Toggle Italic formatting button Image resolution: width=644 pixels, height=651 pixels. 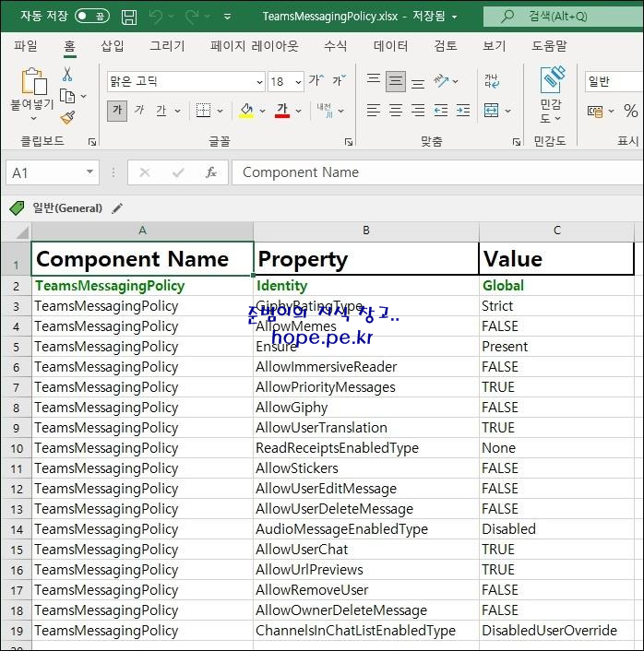[x=139, y=111]
